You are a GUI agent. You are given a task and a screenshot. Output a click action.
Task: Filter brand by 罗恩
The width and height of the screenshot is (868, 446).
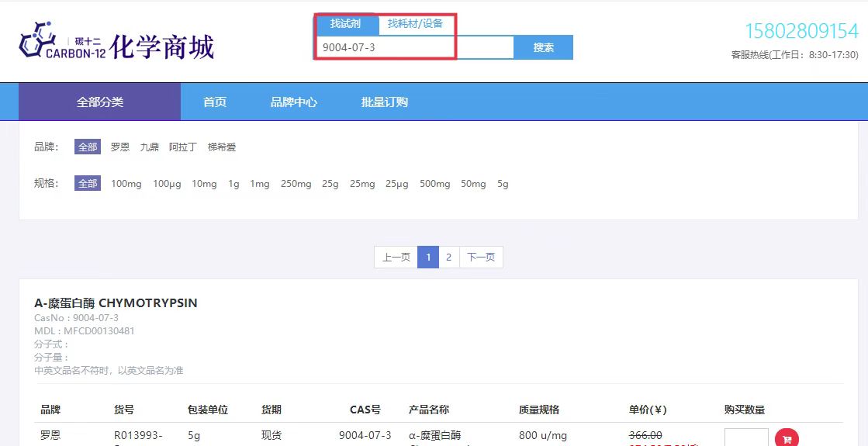[x=120, y=147]
